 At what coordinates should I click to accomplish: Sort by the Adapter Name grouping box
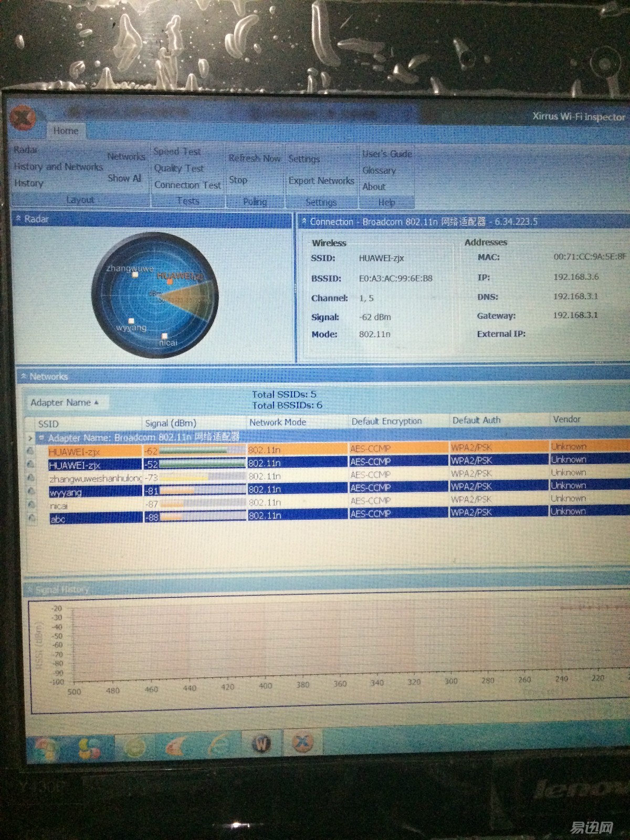pyautogui.click(x=64, y=403)
